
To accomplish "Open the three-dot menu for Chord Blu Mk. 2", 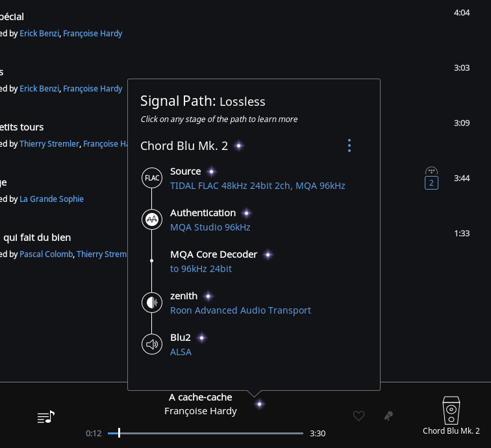I will pos(349,145).
